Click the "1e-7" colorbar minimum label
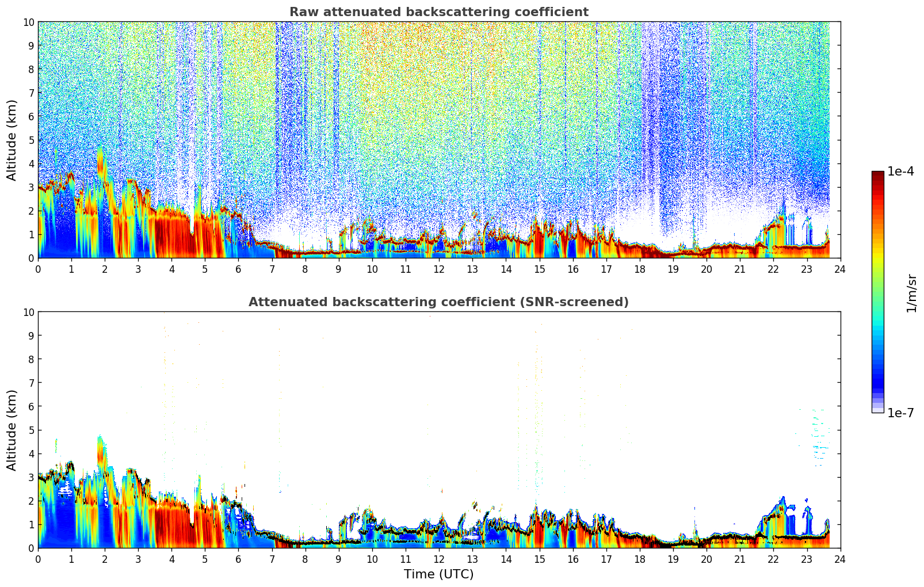The image size is (924, 587). 900,413
